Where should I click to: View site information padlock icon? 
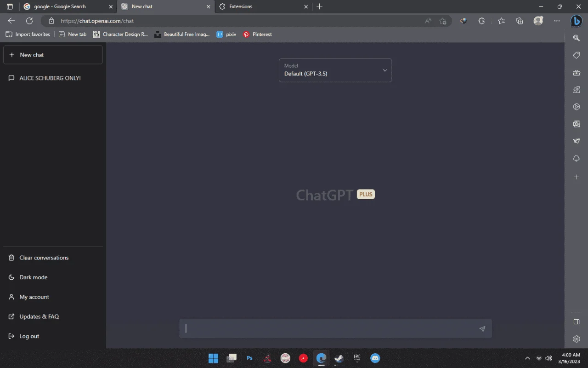51,21
